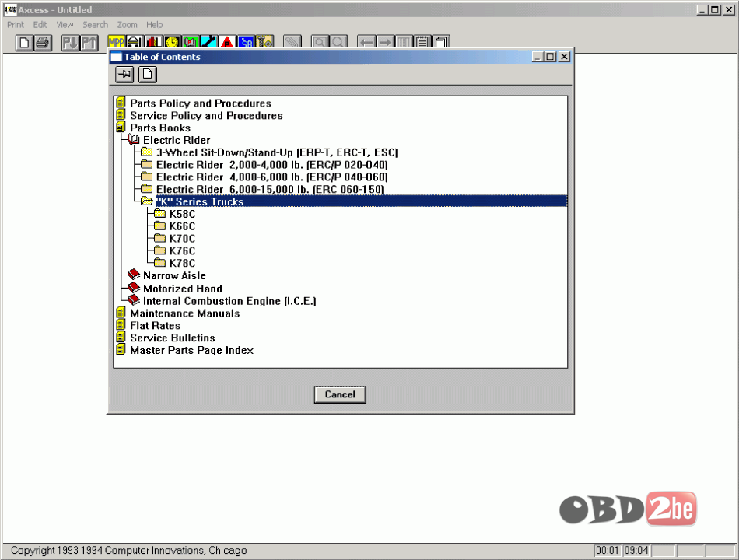Open the Edit menu
739x560 pixels.
pyautogui.click(x=40, y=25)
